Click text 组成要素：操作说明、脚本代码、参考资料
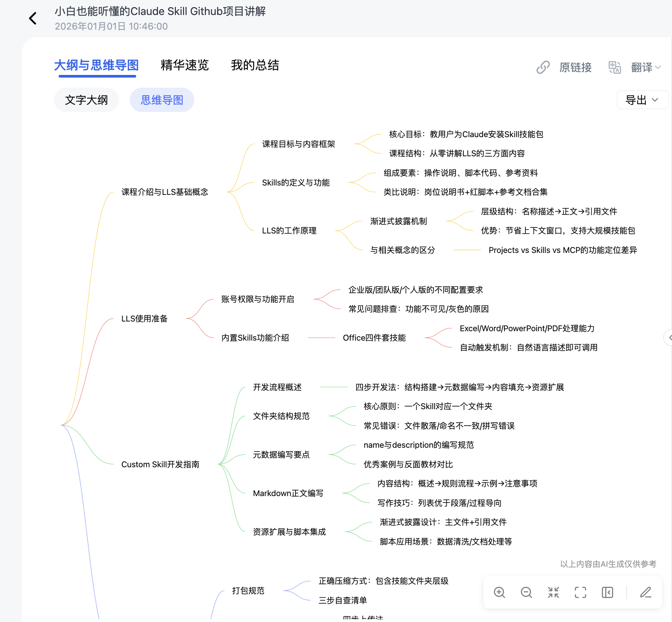Viewport: 672px width, 622px height. (x=460, y=173)
